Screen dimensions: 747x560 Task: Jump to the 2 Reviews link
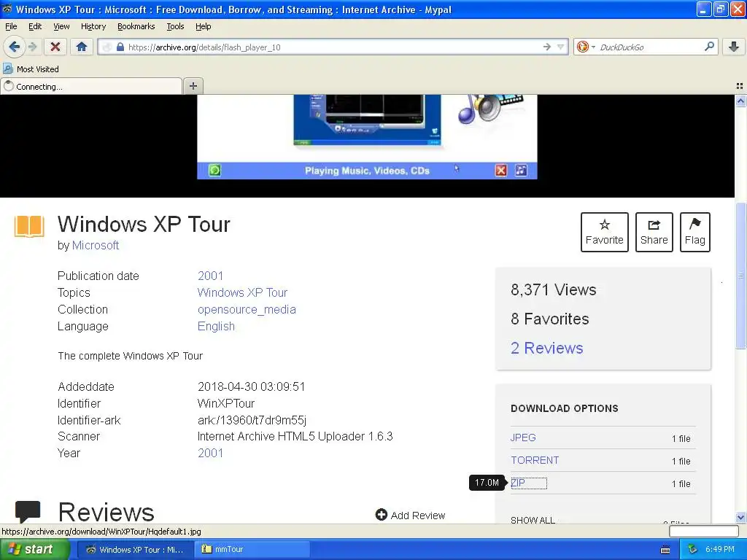tap(546, 348)
